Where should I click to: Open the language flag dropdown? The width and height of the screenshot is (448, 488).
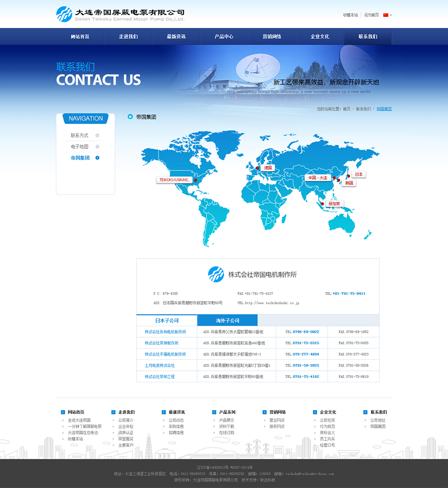pyautogui.click(x=387, y=15)
